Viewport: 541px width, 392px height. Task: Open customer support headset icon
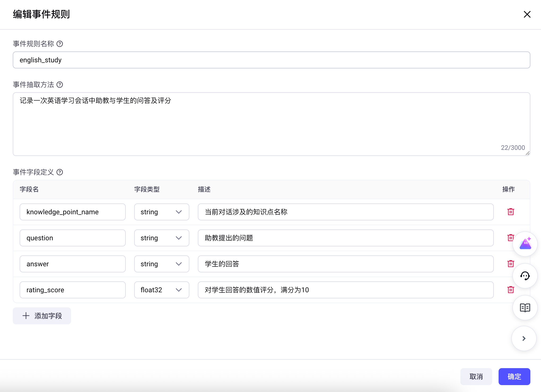[x=525, y=276]
